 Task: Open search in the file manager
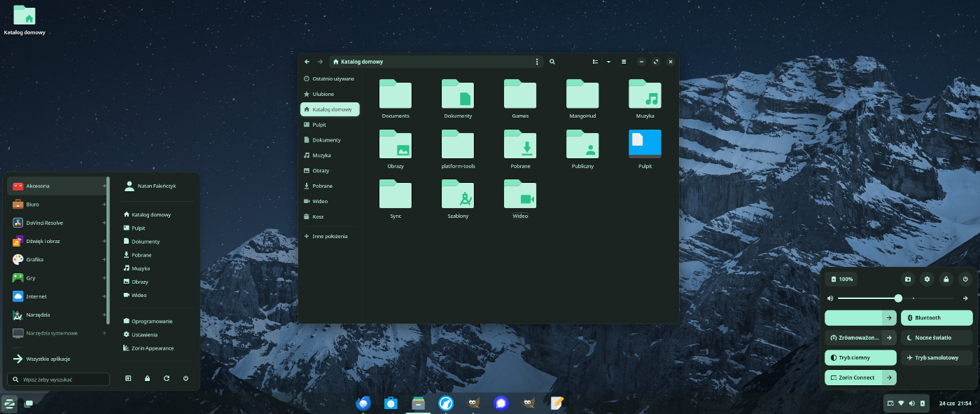[x=552, y=62]
